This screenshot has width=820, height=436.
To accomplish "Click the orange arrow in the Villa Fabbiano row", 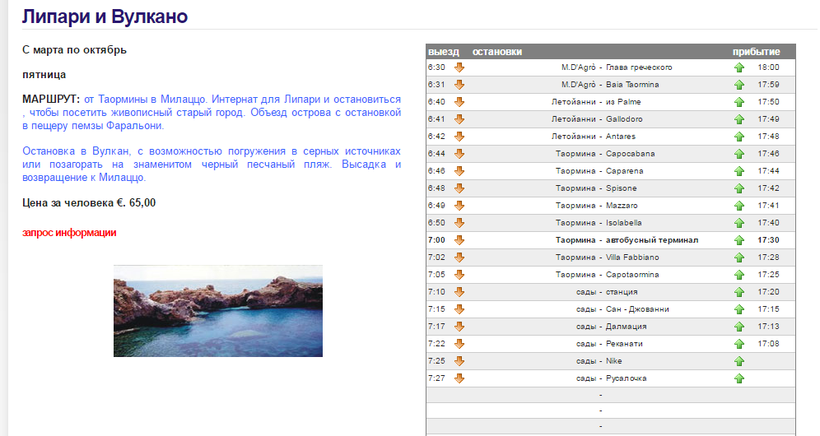I will (x=460, y=257).
